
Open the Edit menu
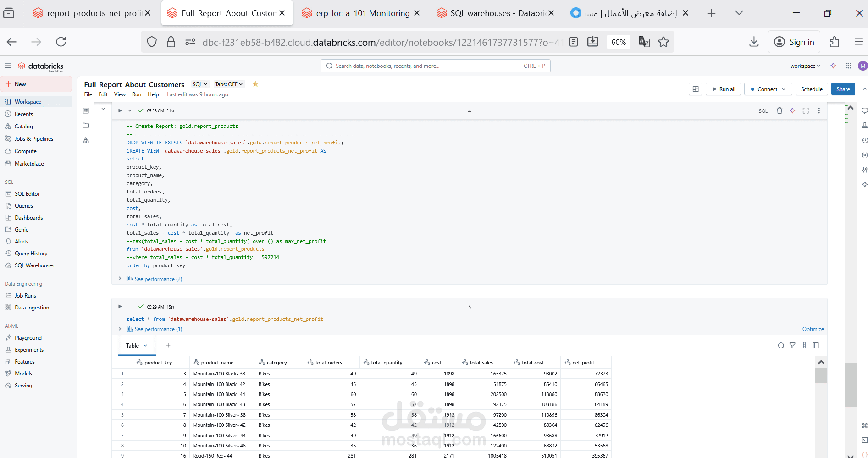click(103, 94)
